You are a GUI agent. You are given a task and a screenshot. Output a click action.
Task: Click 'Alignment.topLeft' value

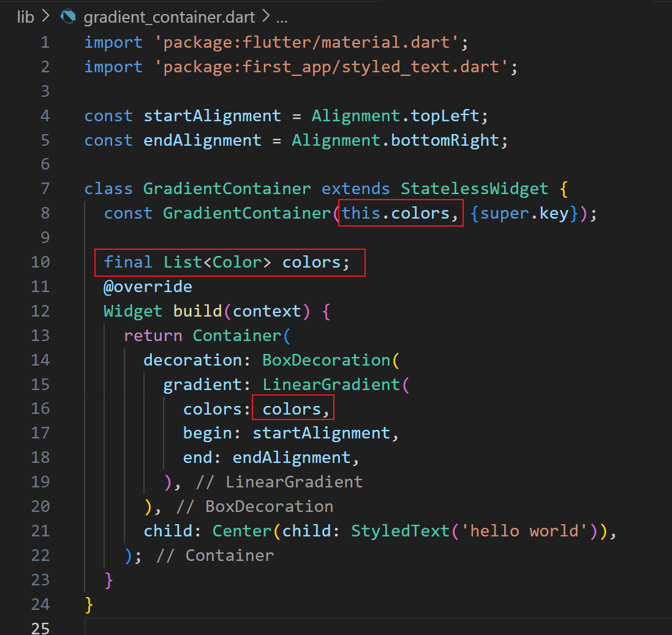pos(395,116)
